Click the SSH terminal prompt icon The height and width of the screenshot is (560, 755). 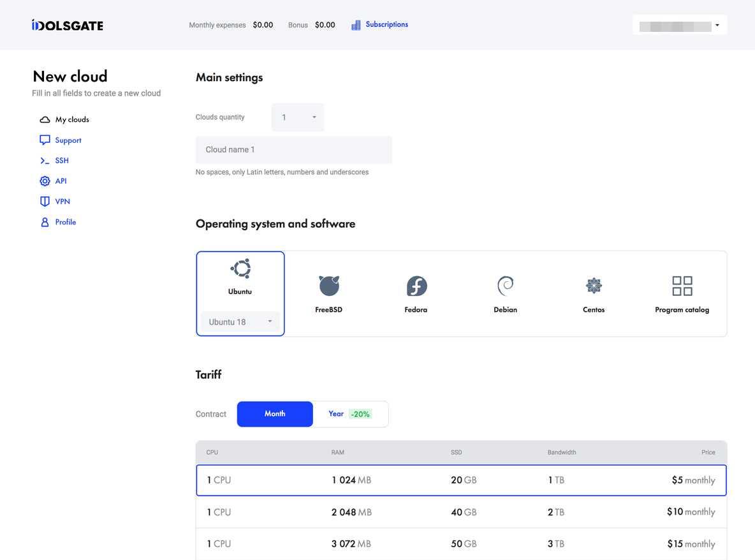(x=45, y=161)
